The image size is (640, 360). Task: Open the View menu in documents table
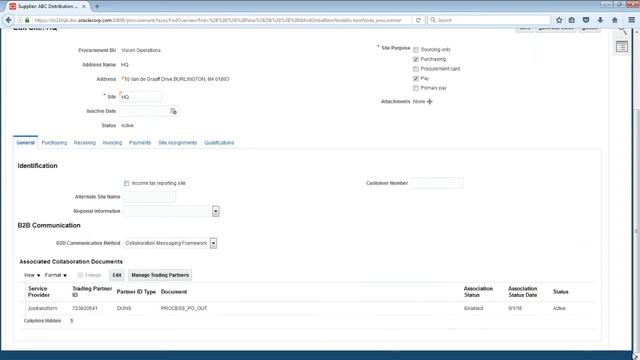(x=32, y=275)
